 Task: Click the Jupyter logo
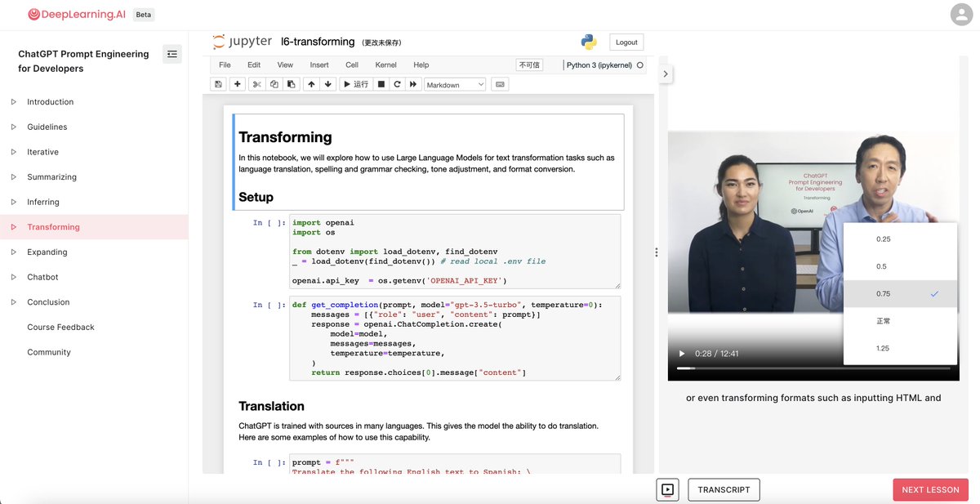(242, 42)
